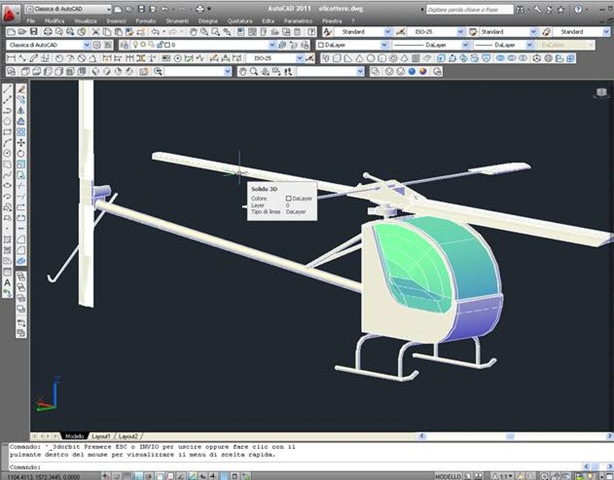The height and width of the screenshot is (480, 614).
Task: Select the Line tool in Draw toolbar
Action: click(8, 88)
